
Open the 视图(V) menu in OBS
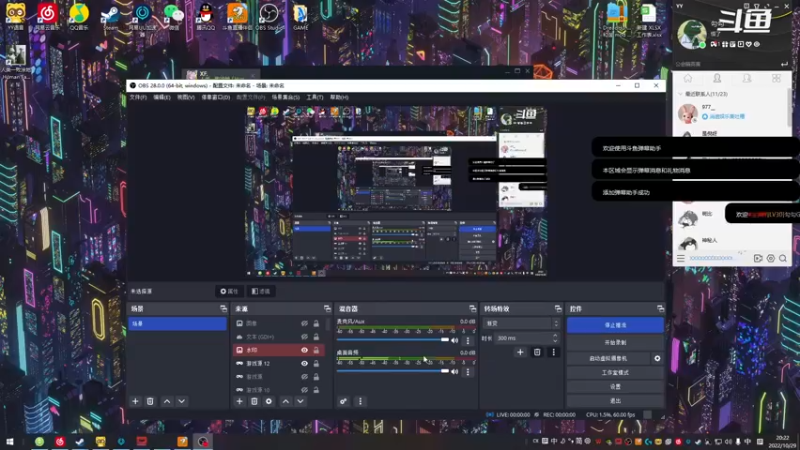coord(186,97)
